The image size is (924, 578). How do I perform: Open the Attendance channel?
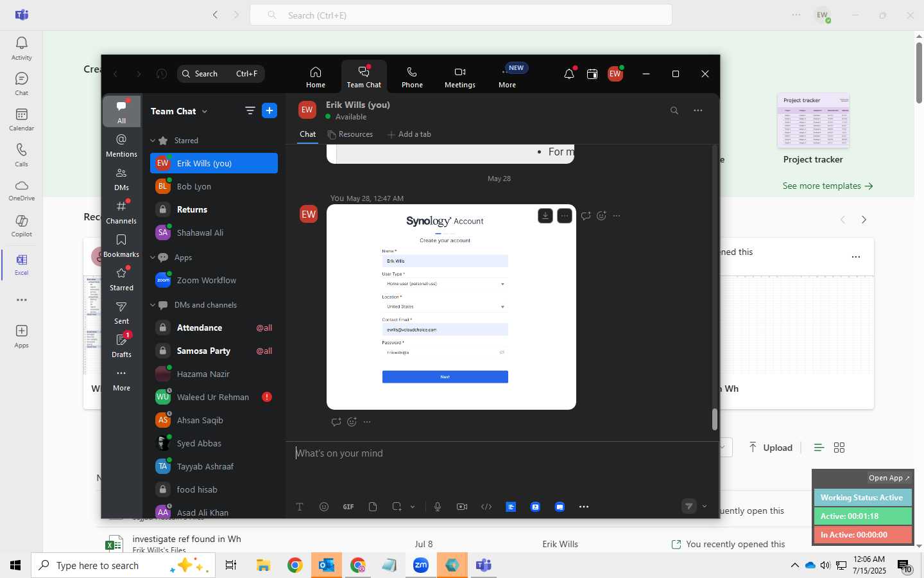click(214, 328)
